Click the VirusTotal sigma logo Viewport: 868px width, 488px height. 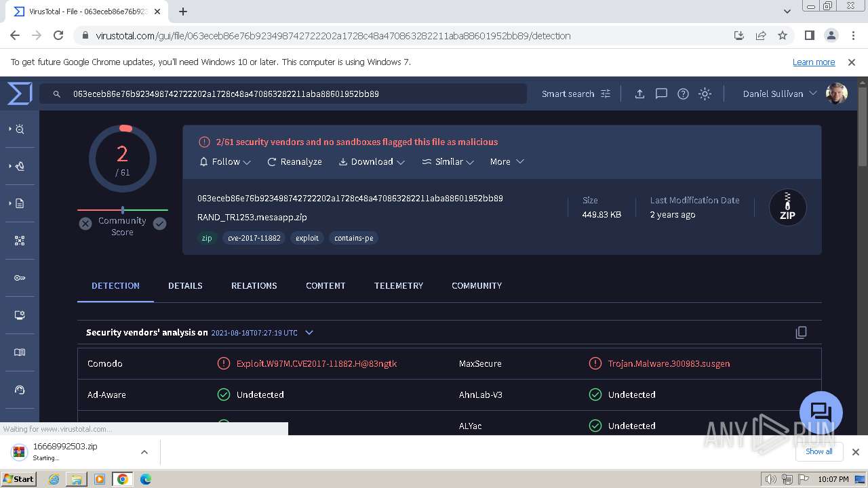(x=20, y=94)
